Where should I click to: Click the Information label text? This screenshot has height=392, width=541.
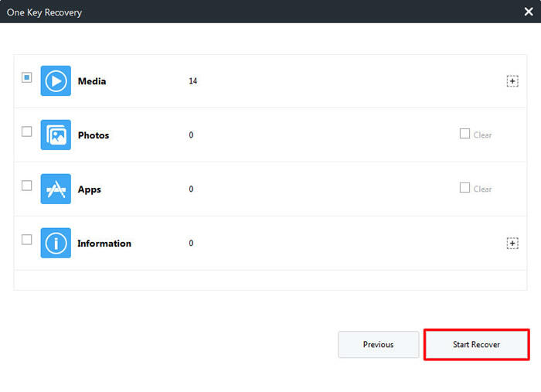(x=104, y=244)
